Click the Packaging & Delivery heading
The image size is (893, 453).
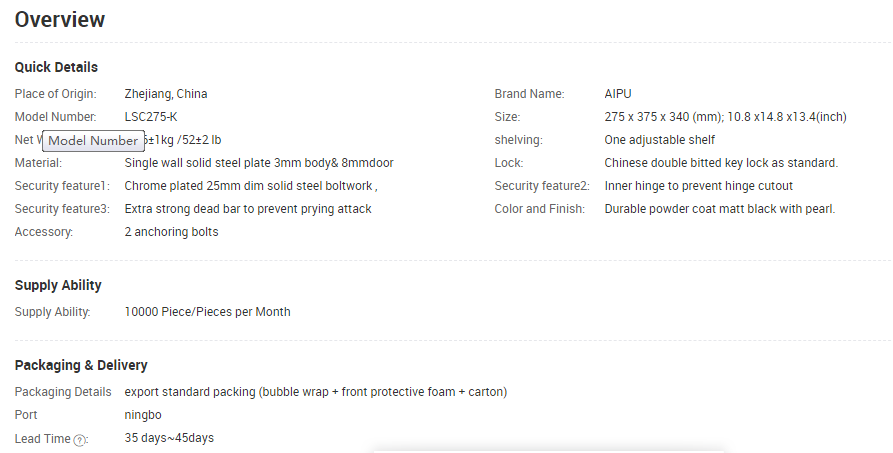[81, 365]
